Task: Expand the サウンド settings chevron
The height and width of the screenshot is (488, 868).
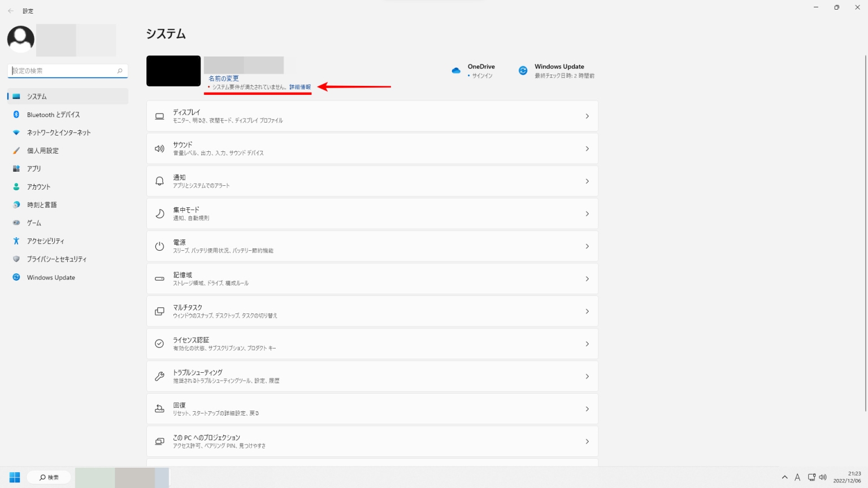Action: coord(587,149)
